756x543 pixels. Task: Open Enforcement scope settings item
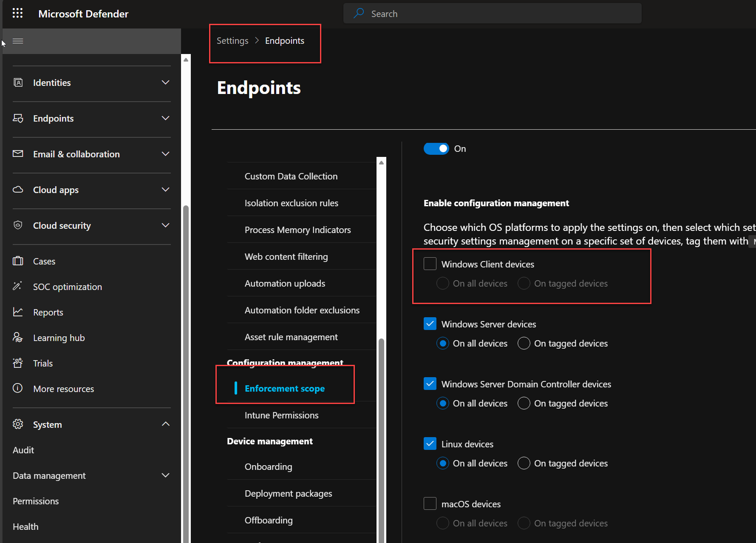(x=285, y=388)
